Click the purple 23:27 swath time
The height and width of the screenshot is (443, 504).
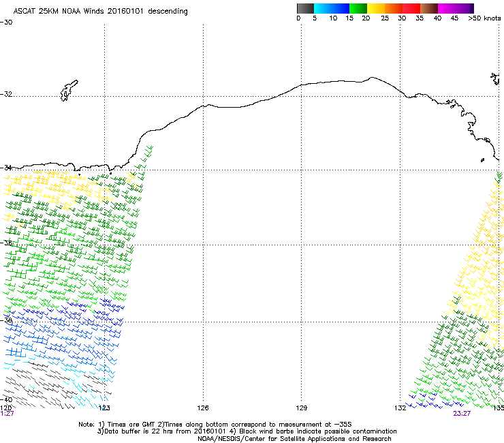point(462,414)
